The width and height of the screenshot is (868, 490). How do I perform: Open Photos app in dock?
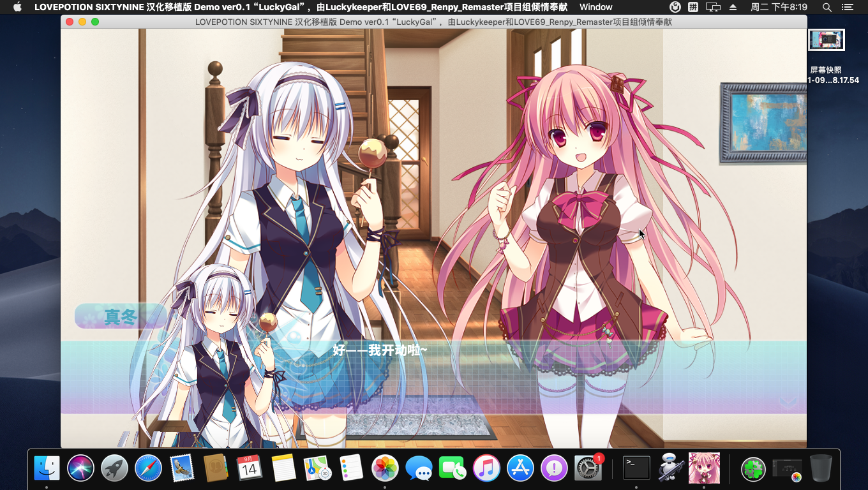pyautogui.click(x=385, y=468)
